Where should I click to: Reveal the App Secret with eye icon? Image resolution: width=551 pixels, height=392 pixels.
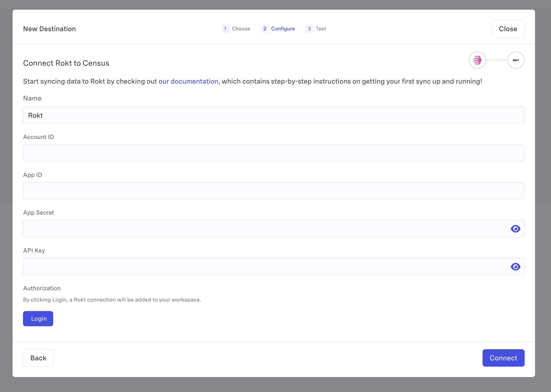(515, 229)
